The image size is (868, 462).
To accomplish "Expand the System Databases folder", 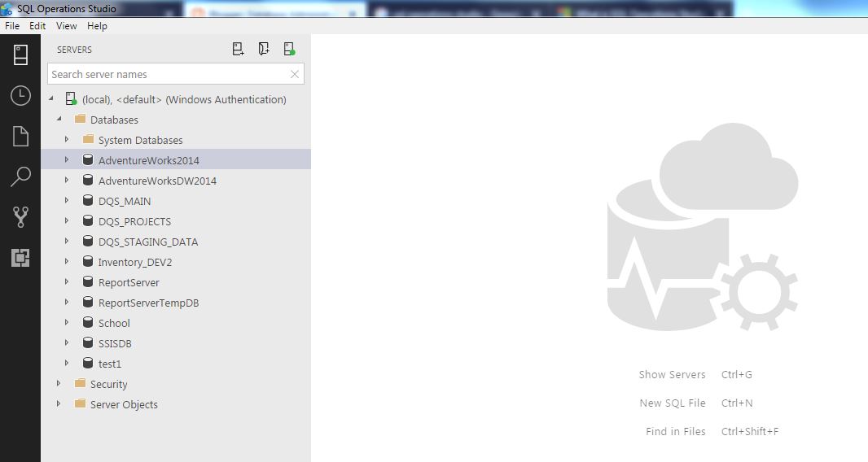I will pyautogui.click(x=67, y=139).
